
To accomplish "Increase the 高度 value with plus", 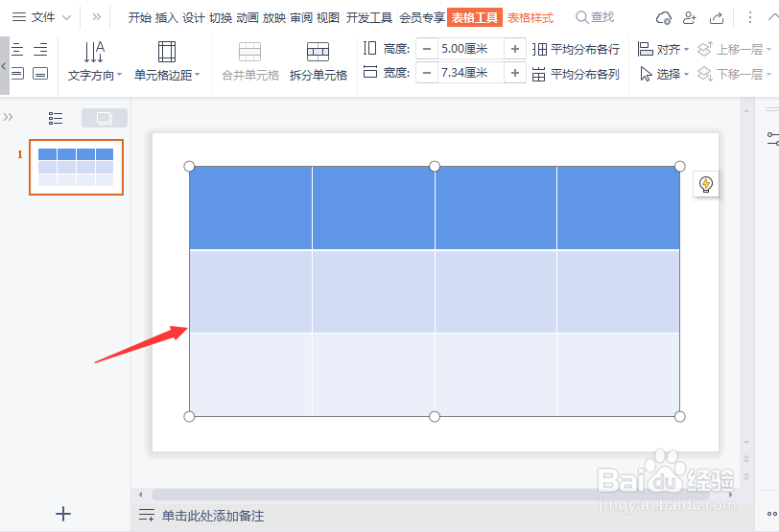I will (x=515, y=49).
